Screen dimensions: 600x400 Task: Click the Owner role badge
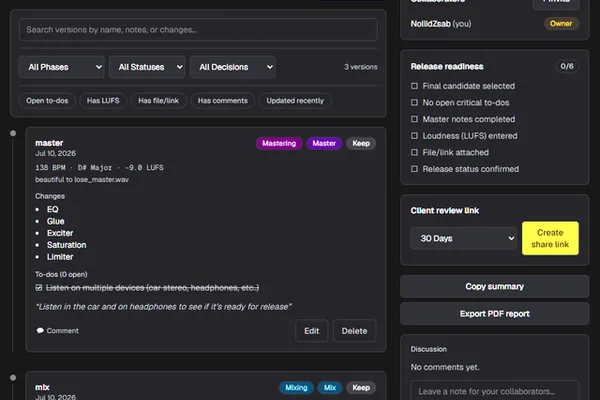[x=561, y=23]
